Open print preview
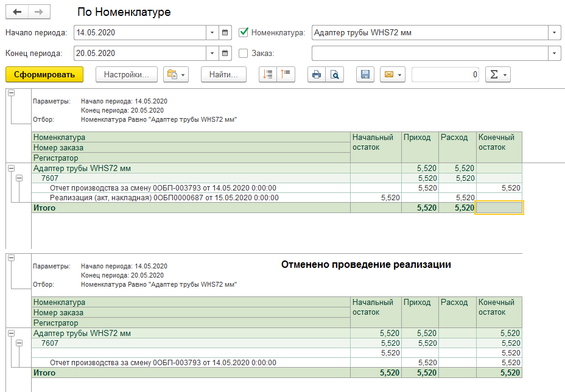Screen dimensions: 565x392 [334, 74]
